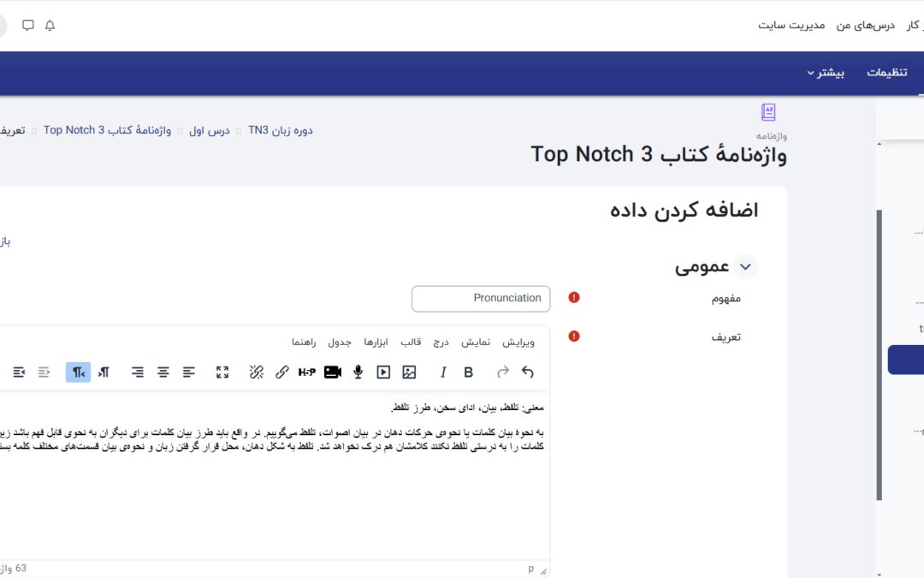Remove link with the unlink icon

(256, 372)
